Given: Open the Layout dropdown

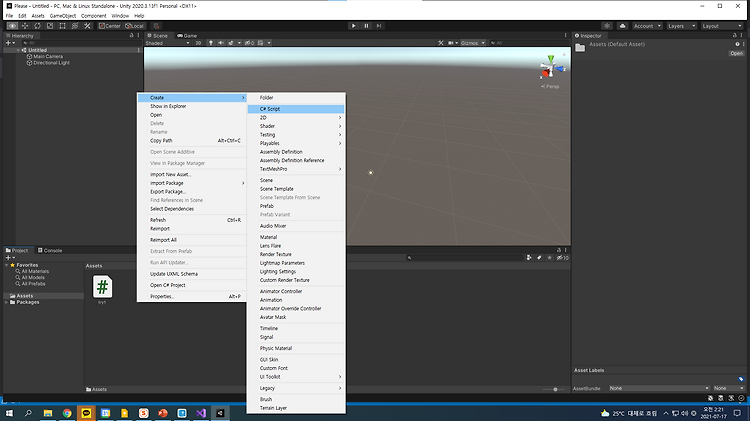Looking at the screenshot, I should (721, 26).
